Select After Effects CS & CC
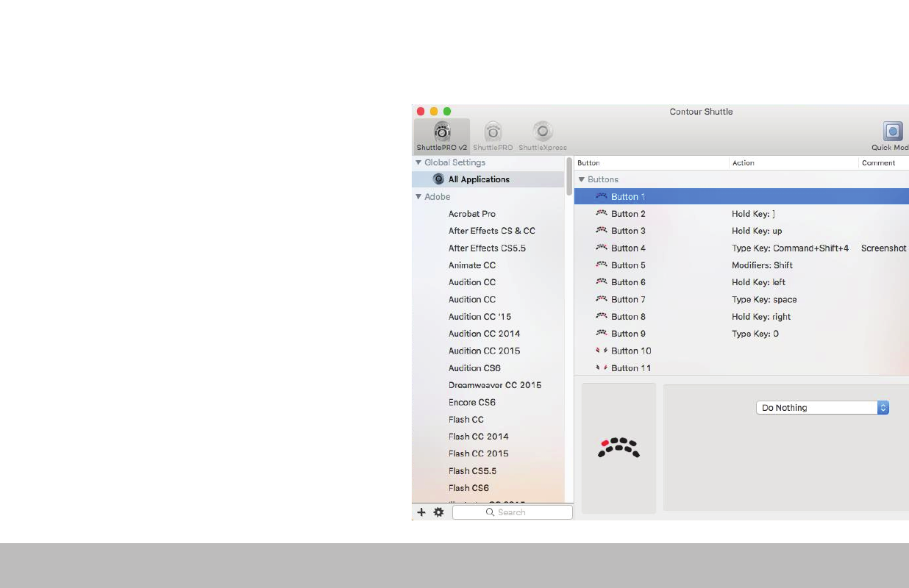This screenshot has height=588, width=909. tap(492, 231)
